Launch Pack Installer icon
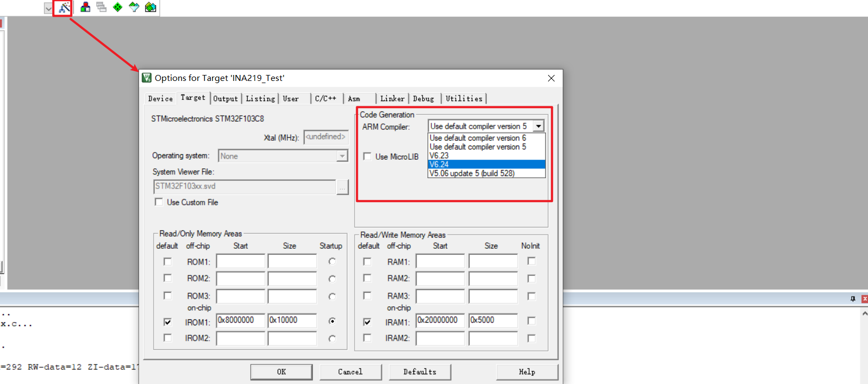The width and height of the screenshot is (868, 384). [x=150, y=7]
